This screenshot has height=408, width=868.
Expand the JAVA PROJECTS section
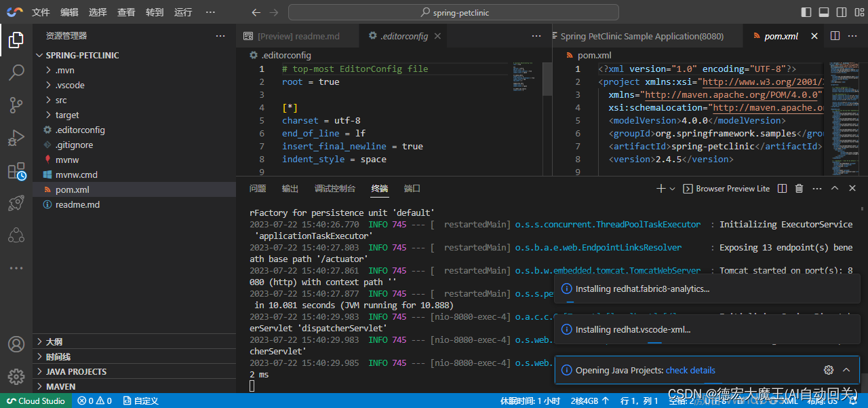pyautogui.click(x=134, y=371)
